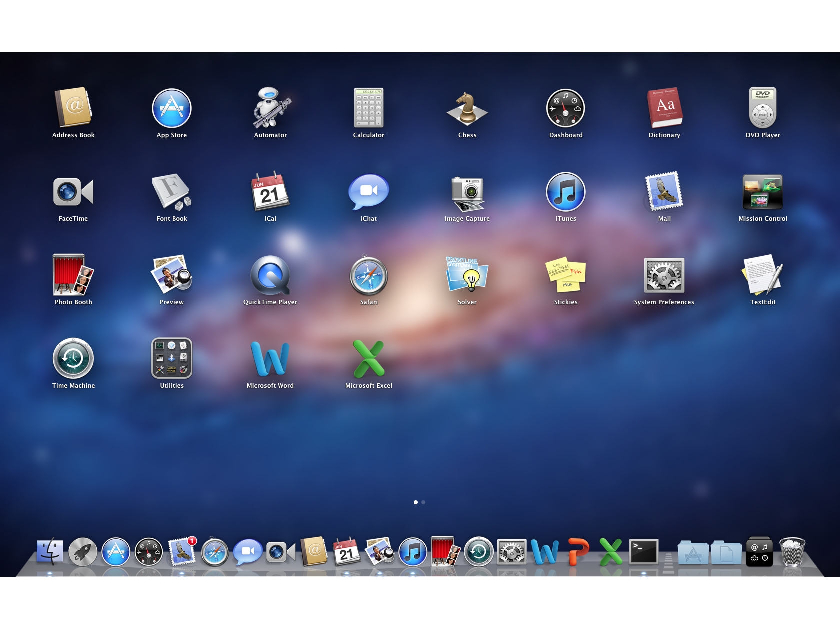
Task: Open Terminal from the Dock
Action: click(644, 552)
